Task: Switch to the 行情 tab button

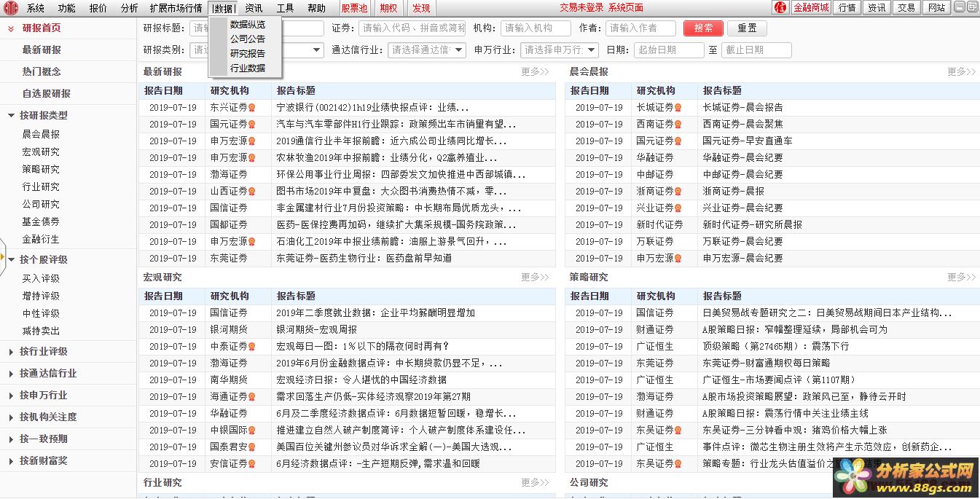Action: point(847,7)
